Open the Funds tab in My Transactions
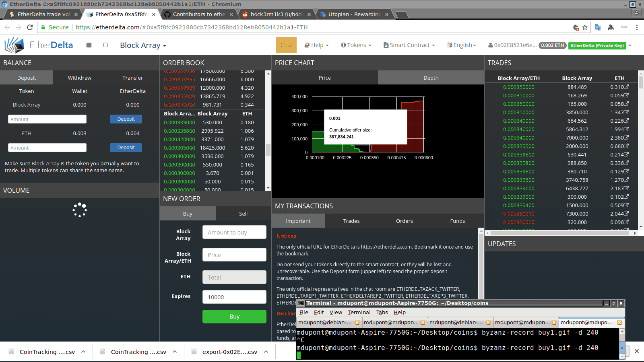This screenshot has height=362, width=644. pyautogui.click(x=458, y=221)
